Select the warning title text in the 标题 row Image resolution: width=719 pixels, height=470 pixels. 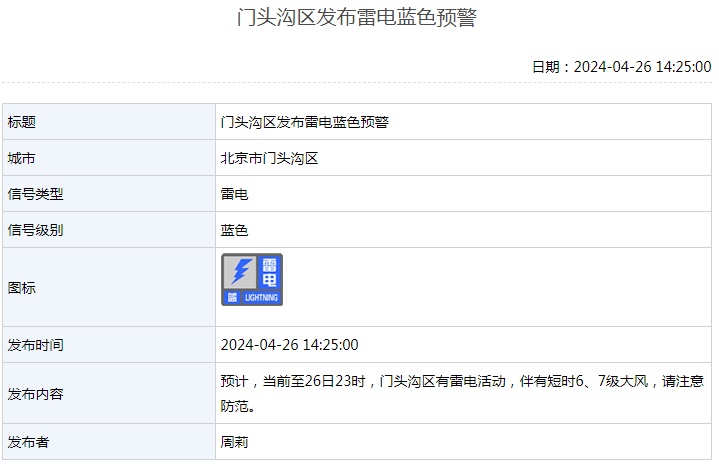coord(304,122)
